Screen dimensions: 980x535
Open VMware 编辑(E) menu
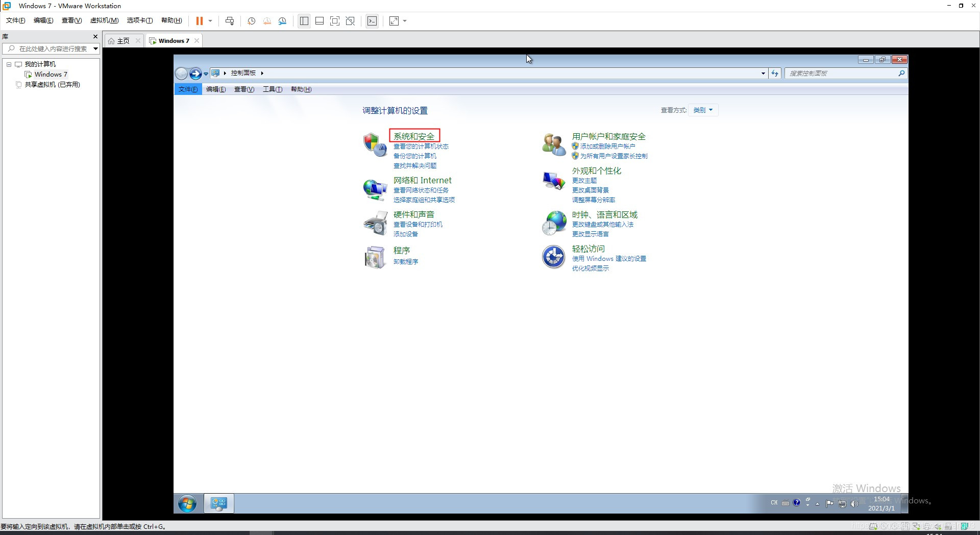click(43, 20)
